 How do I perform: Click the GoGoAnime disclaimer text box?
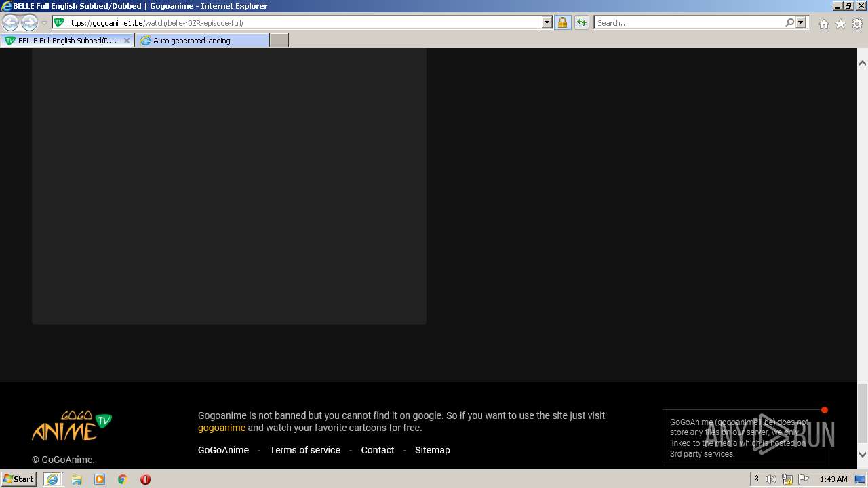pyautogui.click(x=744, y=438)
